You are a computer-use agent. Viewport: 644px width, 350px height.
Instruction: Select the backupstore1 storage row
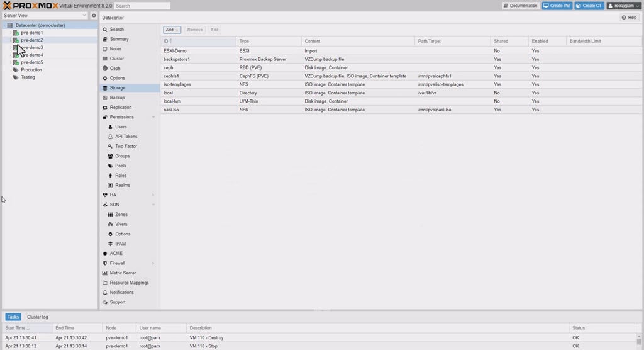pos(401,59)
